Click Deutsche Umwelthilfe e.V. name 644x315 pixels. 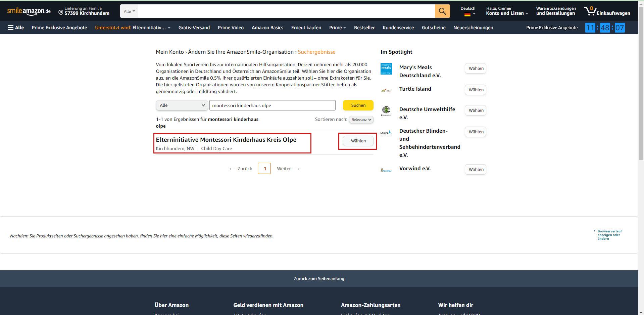coord(427,113)
